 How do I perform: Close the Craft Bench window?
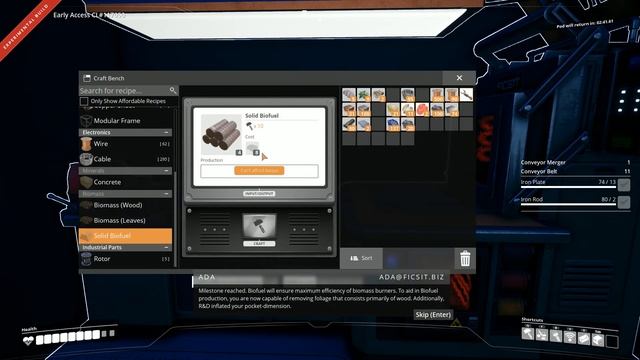459,78
